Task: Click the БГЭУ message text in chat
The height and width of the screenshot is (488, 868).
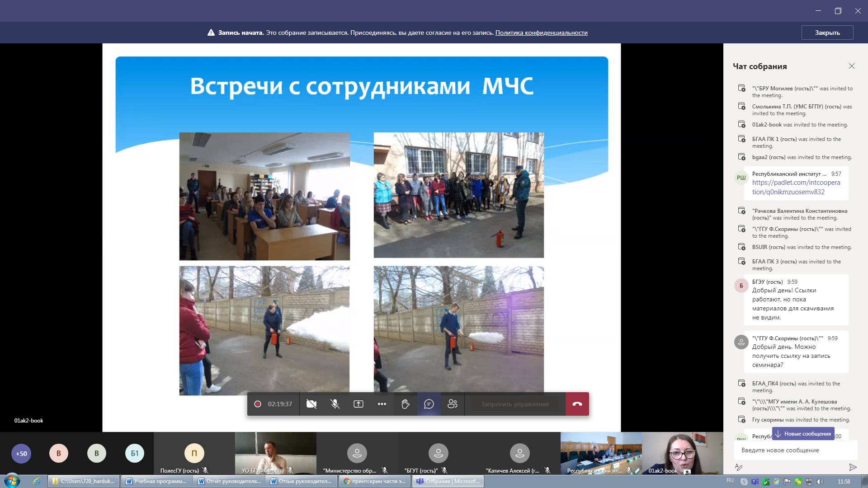Action: pos(793,304)
